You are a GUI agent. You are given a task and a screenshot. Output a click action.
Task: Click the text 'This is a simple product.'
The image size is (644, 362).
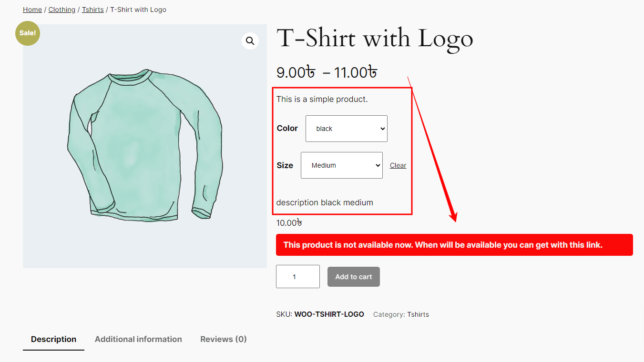click(322, 99)
